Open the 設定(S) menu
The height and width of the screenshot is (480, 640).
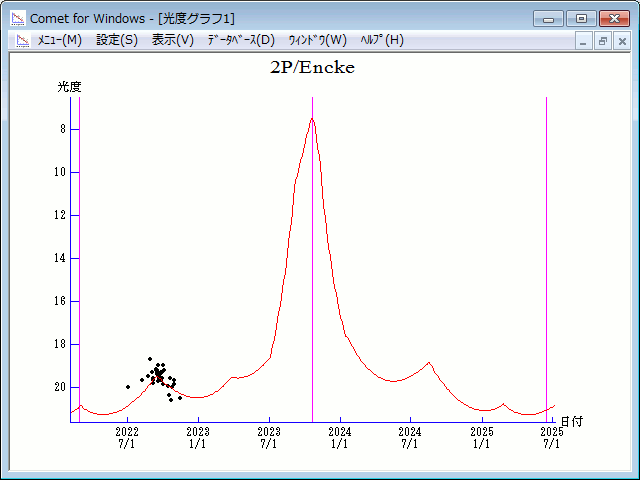pos(117,40)
